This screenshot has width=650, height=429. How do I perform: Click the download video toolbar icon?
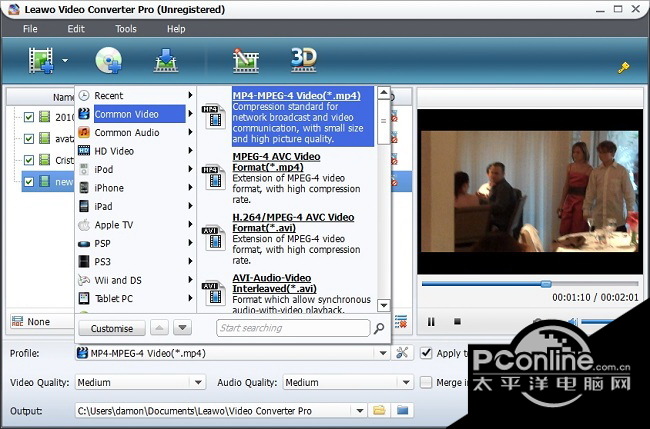[x=166, y=61]
